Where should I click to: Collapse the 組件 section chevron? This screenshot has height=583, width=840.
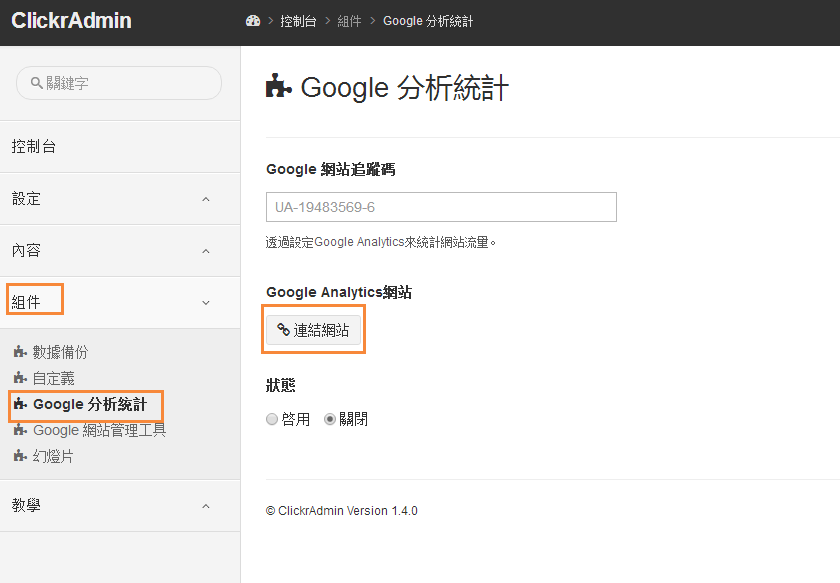click(x=206, y=303)
